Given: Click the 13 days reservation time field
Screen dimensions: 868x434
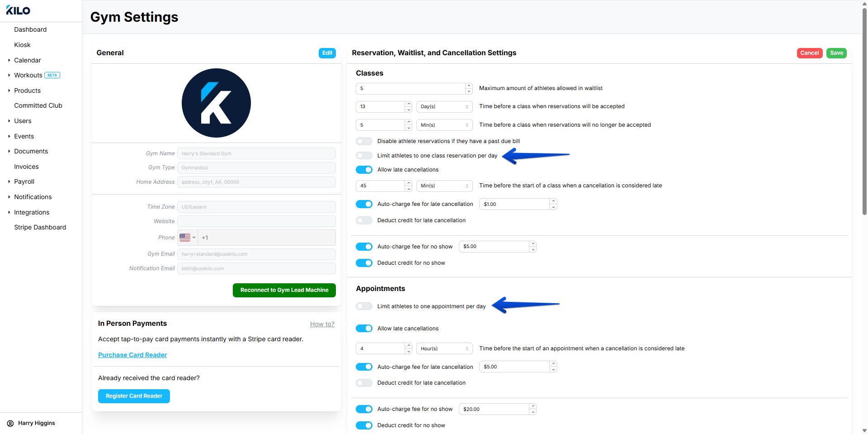Looking at the screenshot, I should [x=380, y=107].
